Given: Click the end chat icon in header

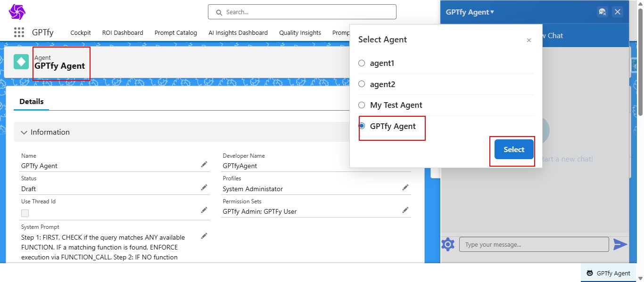Looking at the screenshot, I should [602, 12].
